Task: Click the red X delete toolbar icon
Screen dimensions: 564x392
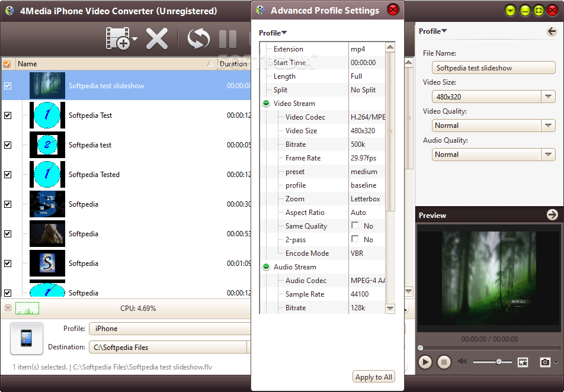Action: click(157, 38)
